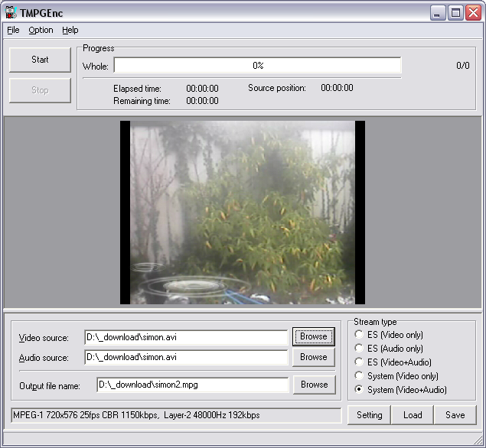
Task: Open the Option menu
Action: pos(41,30)
